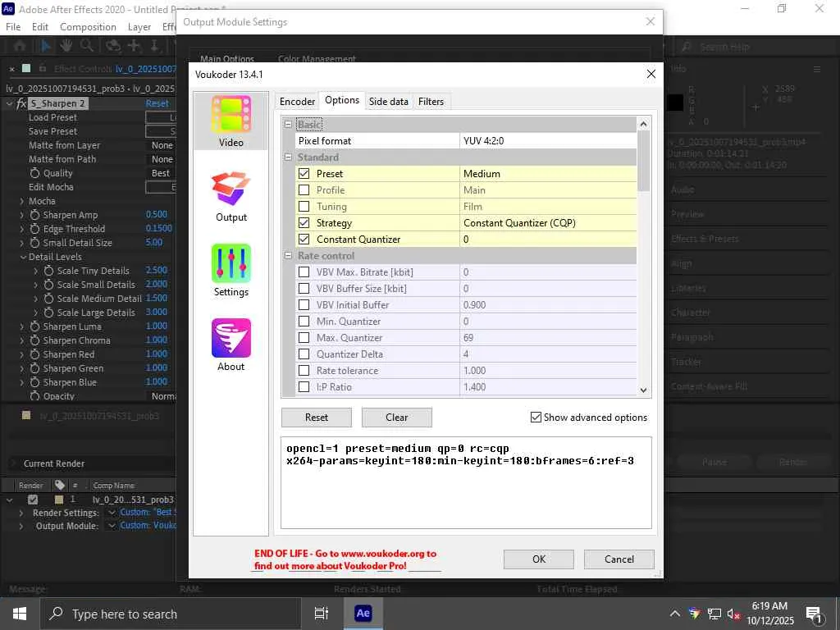This screenshot has height=630, width=840.
Task: Click the options list scrollbar down arrow
Action: (643, 390)
